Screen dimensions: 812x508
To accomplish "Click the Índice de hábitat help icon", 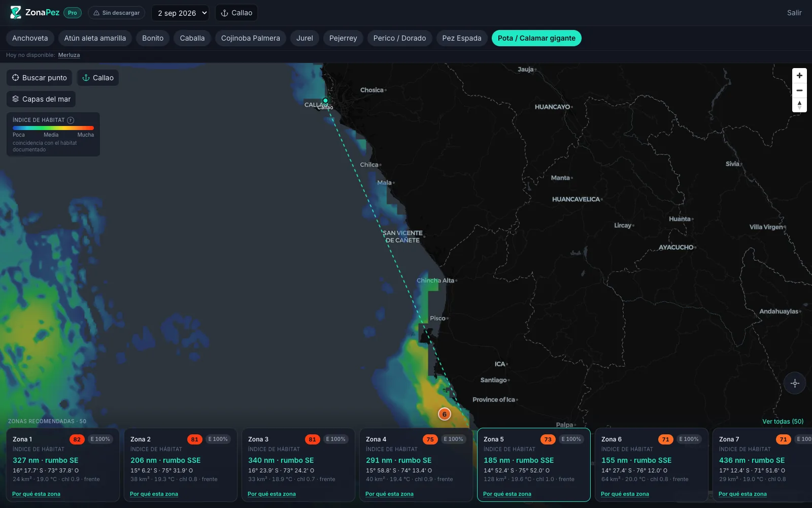I will click(x=71, y=120).
